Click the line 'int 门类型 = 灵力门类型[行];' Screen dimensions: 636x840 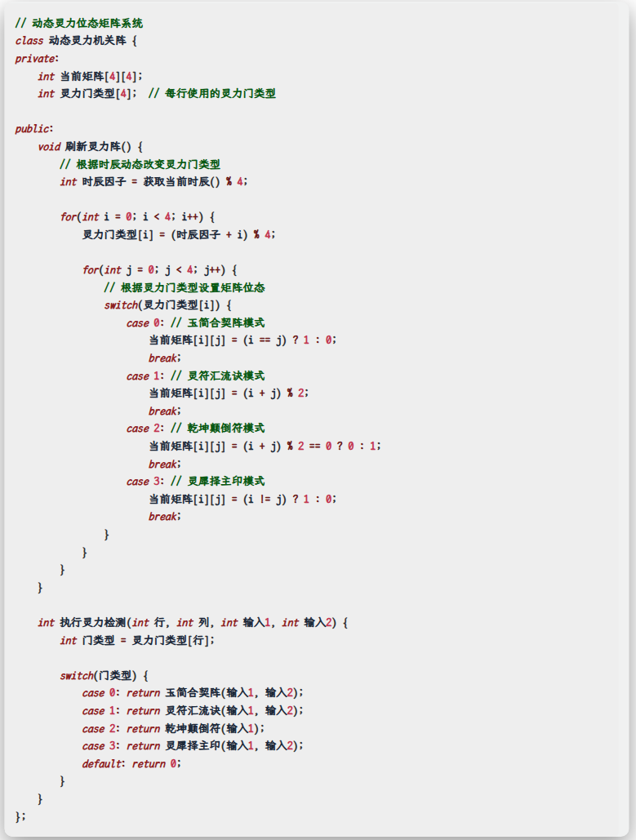137,640
